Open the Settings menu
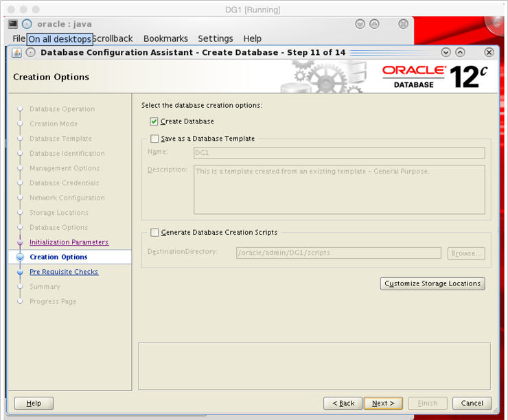 click(216, 38)
